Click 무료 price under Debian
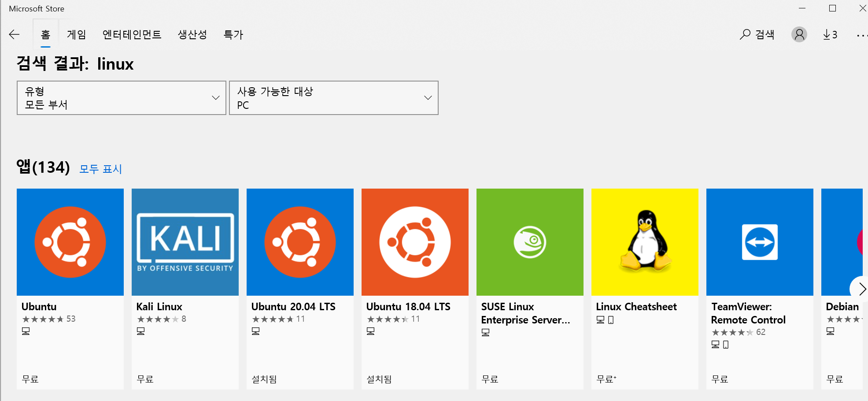 click(x=835, y=379)
